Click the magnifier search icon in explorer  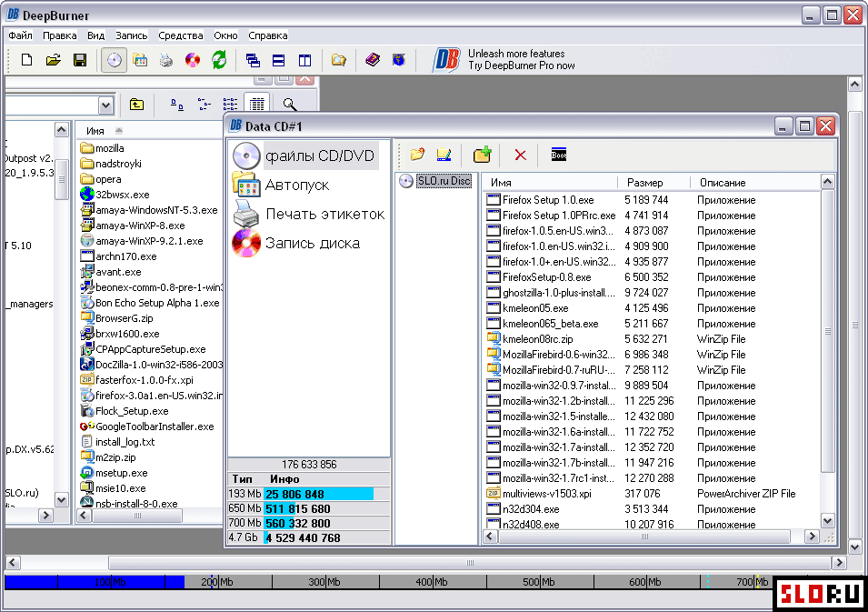[x=290, y=105]
